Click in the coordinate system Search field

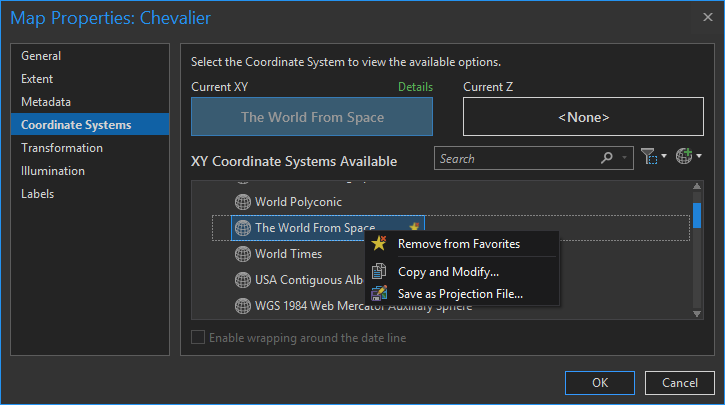coord(515,158)
